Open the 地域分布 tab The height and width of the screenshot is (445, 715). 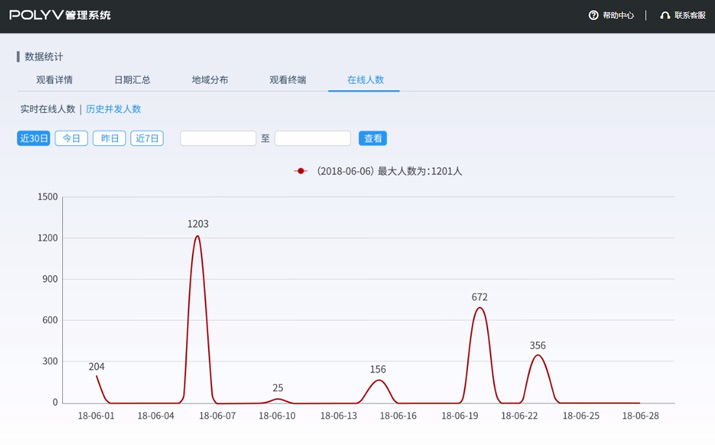(x=210, y=80)
